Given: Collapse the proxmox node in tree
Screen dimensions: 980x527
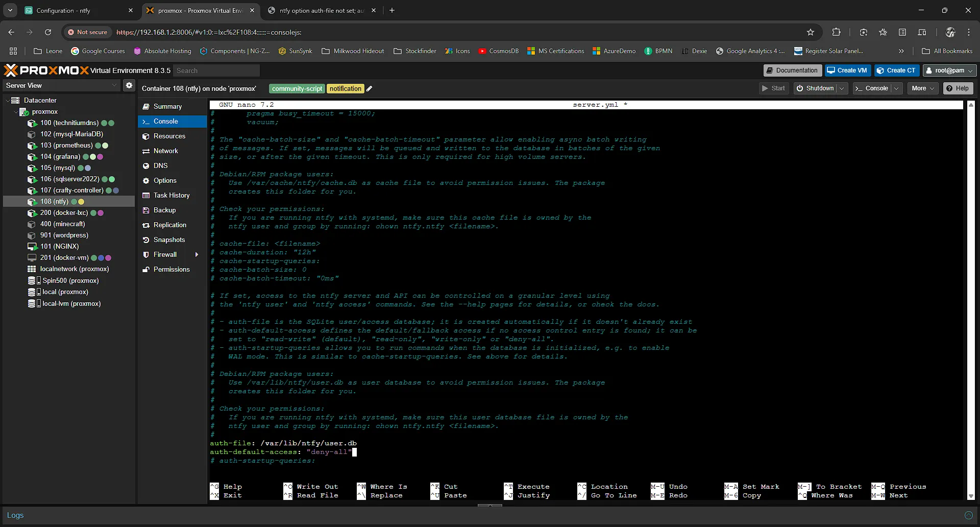Looking at the screenshot, I should pos(16,112).
